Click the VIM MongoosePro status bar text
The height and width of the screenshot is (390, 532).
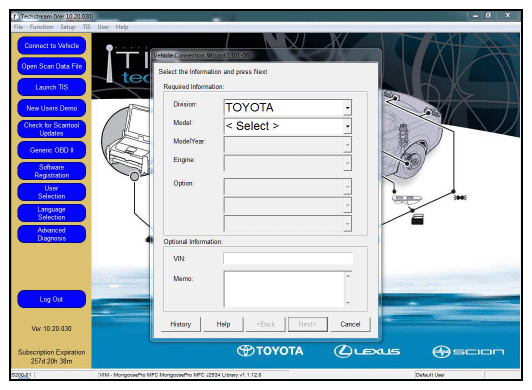(180, 375)
